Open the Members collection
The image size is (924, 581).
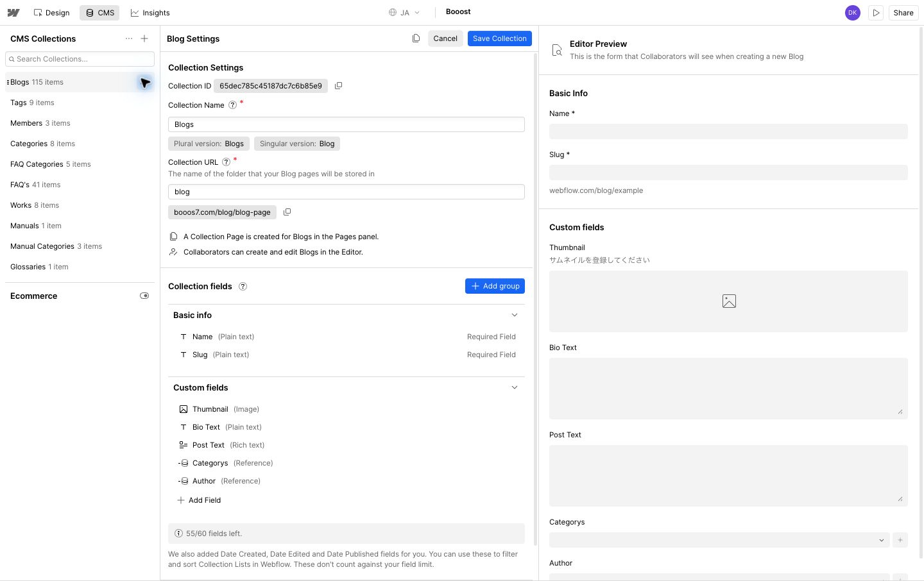(x=80, y=123)
